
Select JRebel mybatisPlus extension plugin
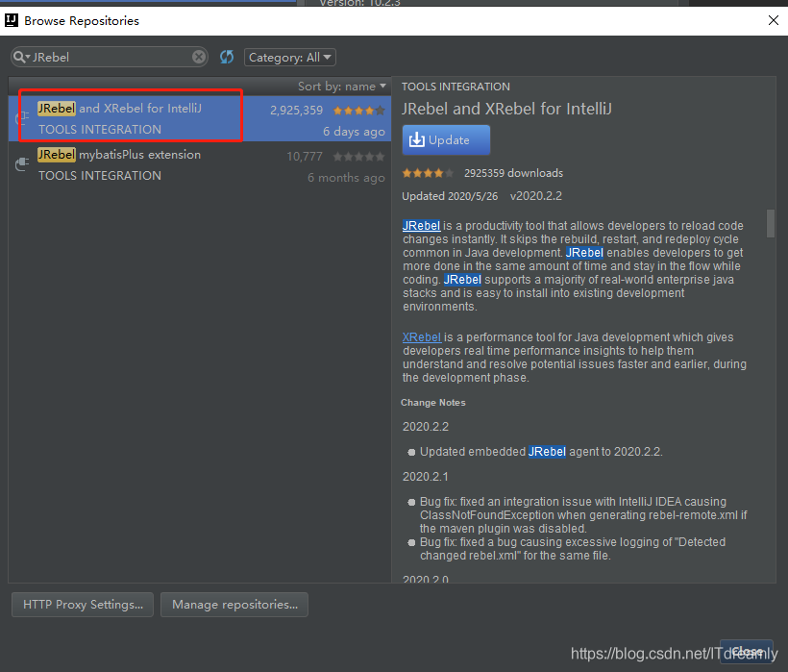pyautogui.click(x=200, y=164)
